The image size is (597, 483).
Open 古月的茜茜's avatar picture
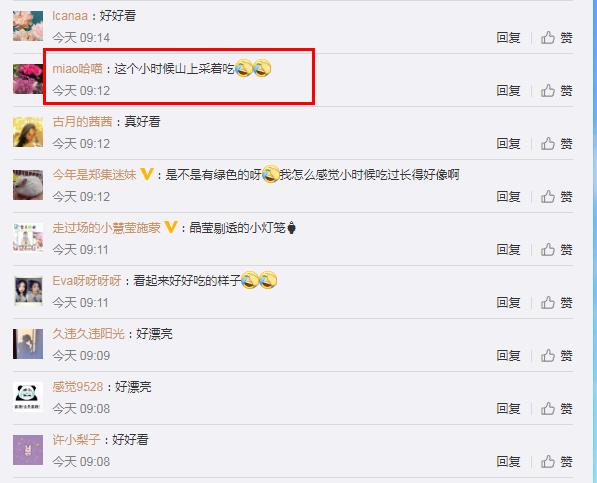click(x=28, y=132)
